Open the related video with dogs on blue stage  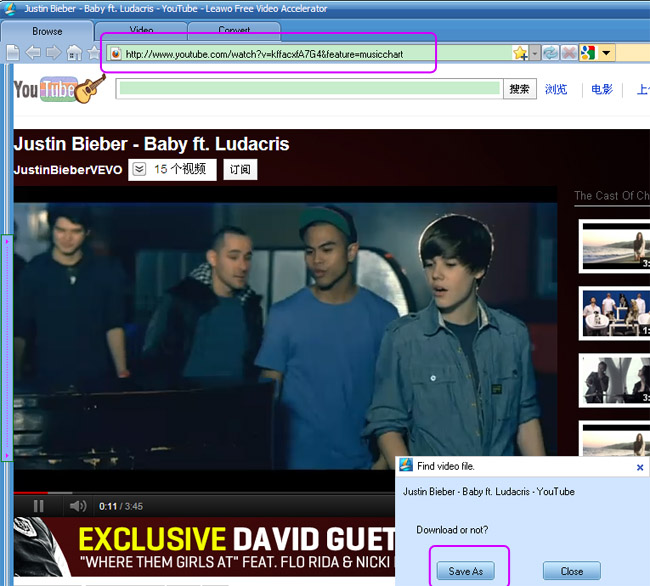click(x=614, y=313)
